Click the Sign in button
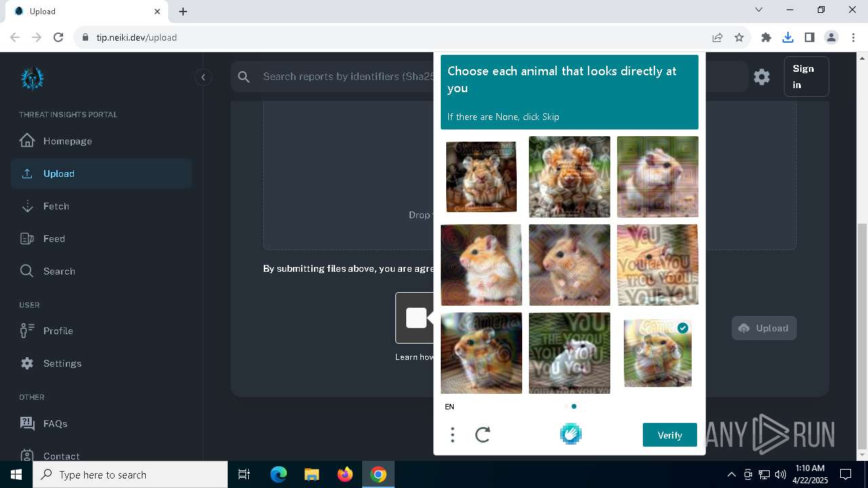The image size is (868, 488). tap(806, 77)
